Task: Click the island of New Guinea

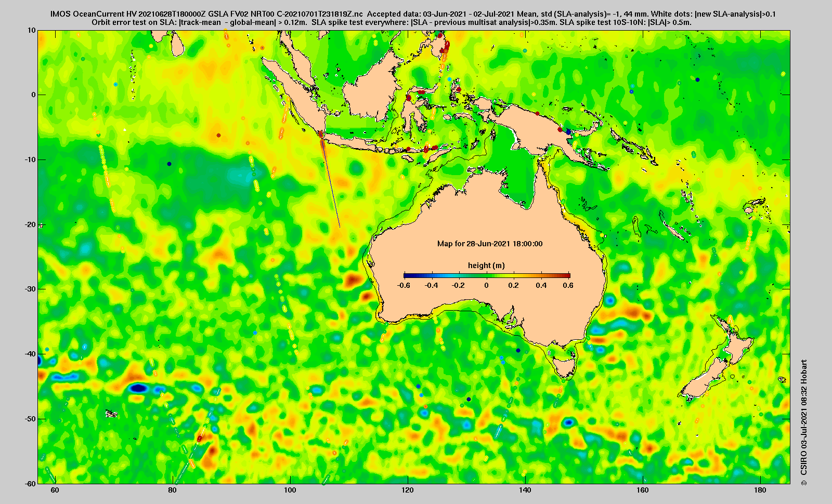Action: [x=541, y=128]
